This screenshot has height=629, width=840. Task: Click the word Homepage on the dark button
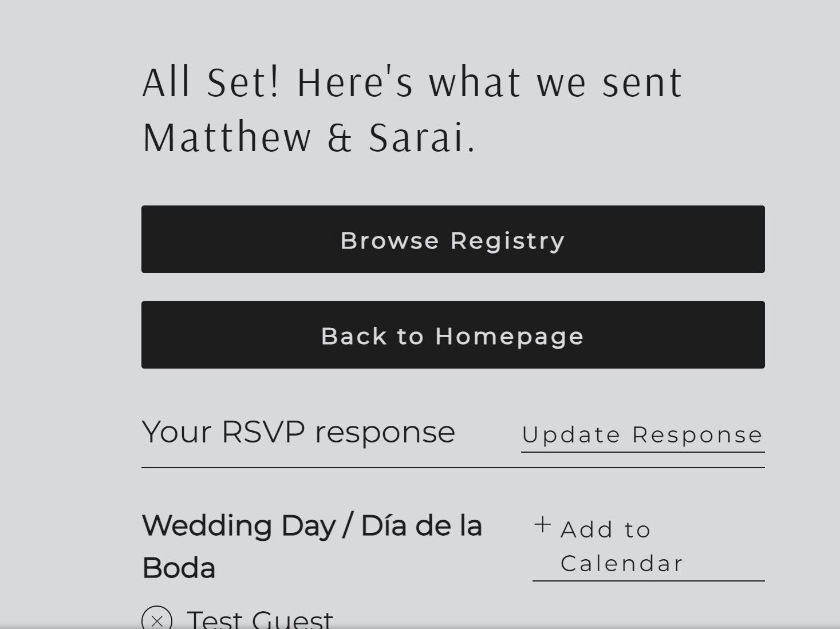[x=510, y=337]
